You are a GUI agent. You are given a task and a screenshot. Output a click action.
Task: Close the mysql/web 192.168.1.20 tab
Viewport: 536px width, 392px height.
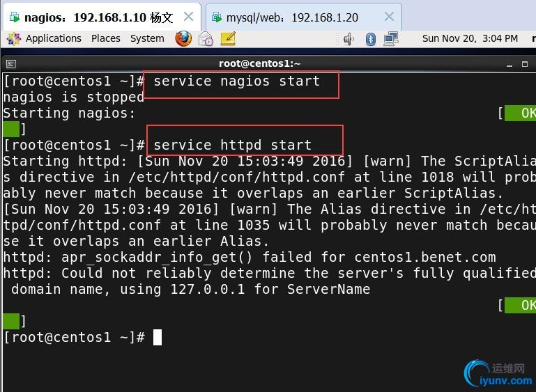[389, 17]
